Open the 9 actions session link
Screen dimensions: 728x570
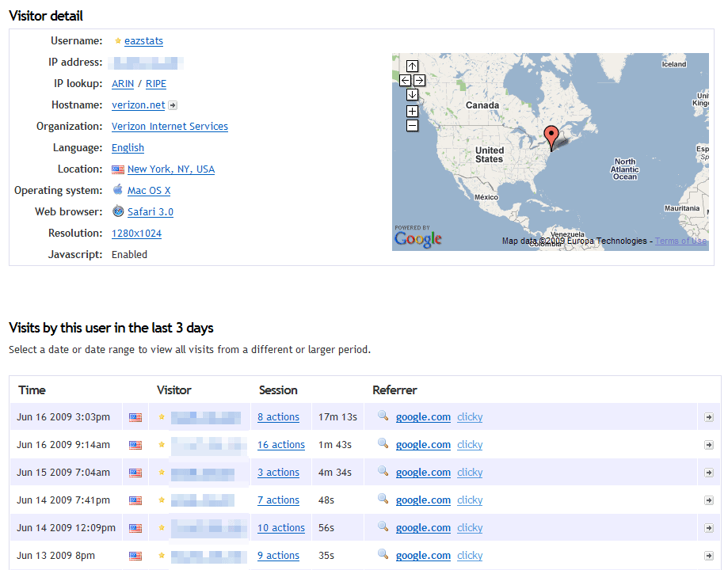pos(279,555)
